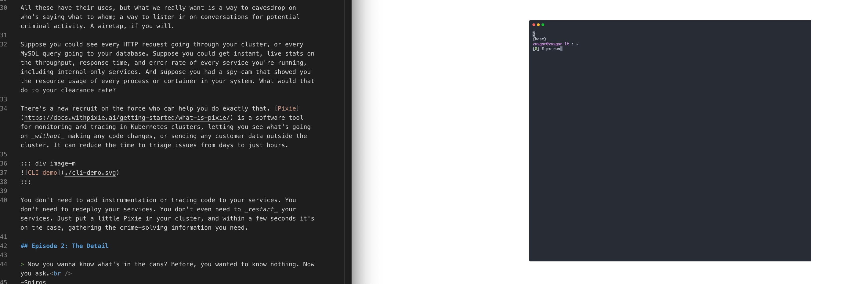The height and width of the screenshot is (284, 868).
Task: Click the yellow minimize dot in terminal preview
Action: pos(538,25)
